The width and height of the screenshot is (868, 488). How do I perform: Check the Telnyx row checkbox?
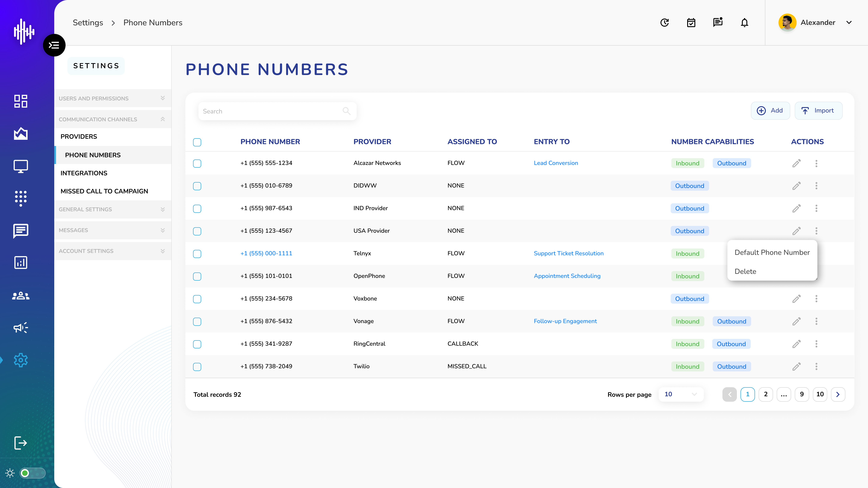tap(197, 254)
